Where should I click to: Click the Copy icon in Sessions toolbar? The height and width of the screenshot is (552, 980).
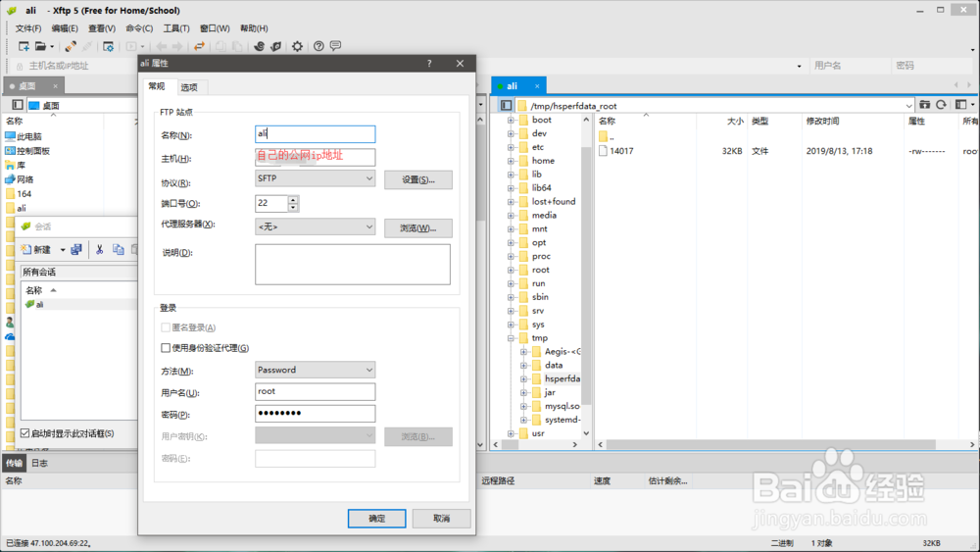(119, 249)
